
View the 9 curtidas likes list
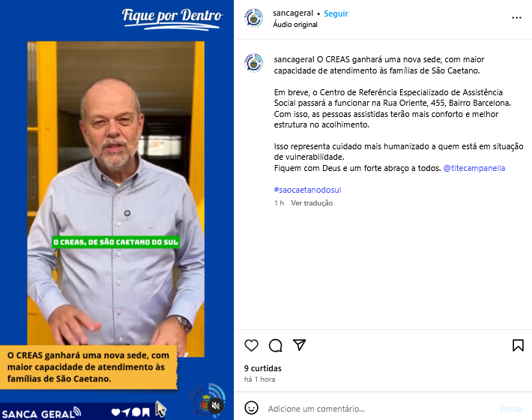point(262,368)
